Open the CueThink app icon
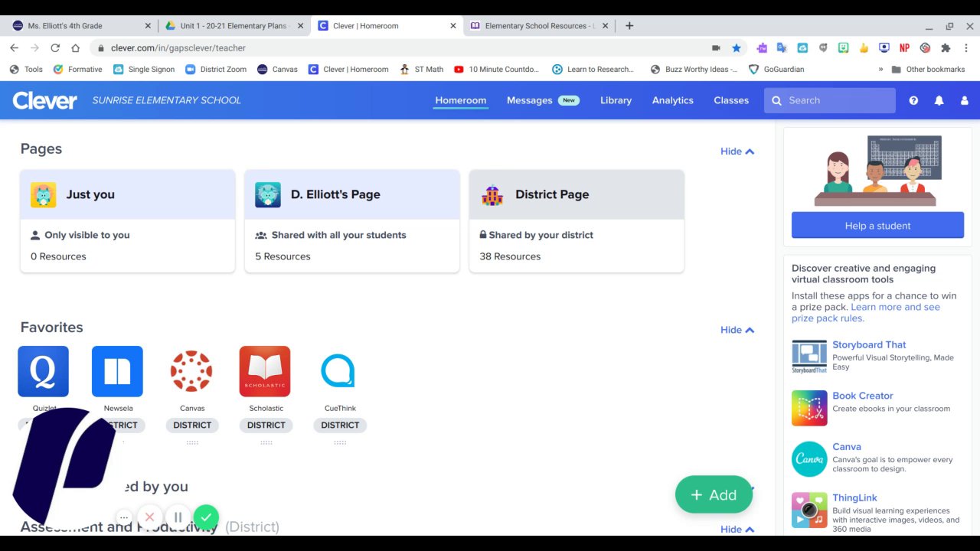Image resolution: width=980 pixels, height=551 pixels. click(338, 371)
